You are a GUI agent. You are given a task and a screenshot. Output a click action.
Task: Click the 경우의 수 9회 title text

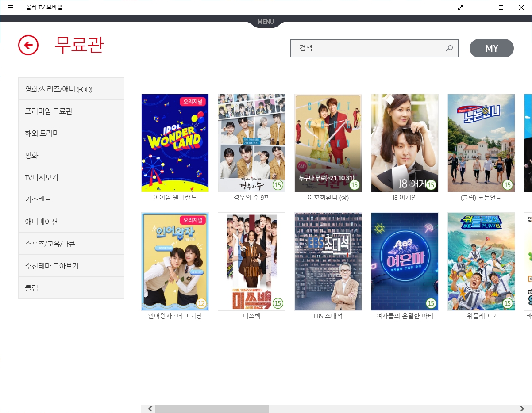(x=251, y=198)
